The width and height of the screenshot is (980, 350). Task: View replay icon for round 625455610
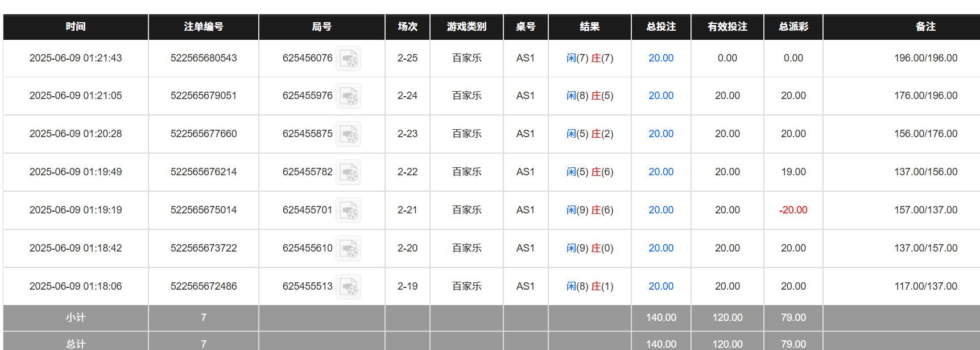coord(348,249)
